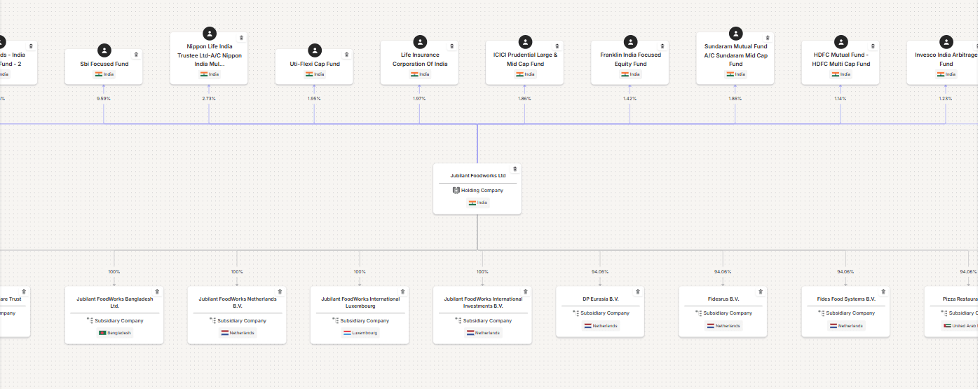The height and width of the screenshot is (389, 980).
Task: Delete the DP Eurasia B.V. node
Action: (638, 292)
